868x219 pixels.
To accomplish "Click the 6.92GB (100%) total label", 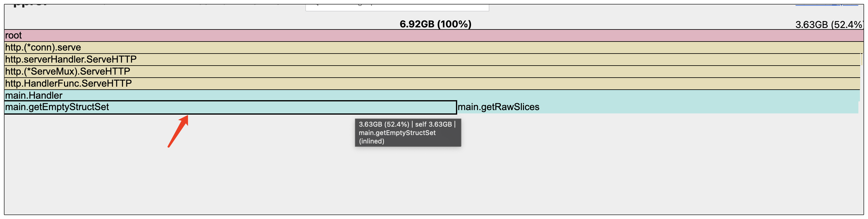I will (x=435, y=24).
